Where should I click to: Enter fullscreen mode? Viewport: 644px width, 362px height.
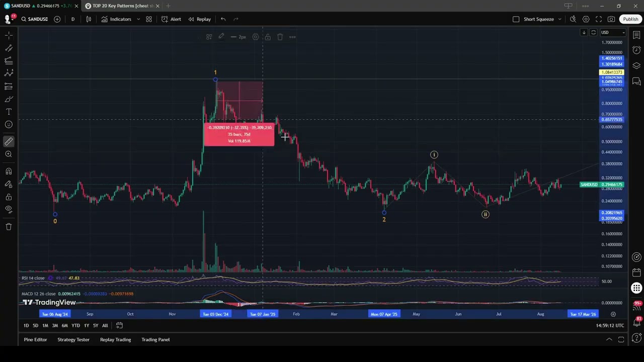pyautogui.click(x=598, y=19)
